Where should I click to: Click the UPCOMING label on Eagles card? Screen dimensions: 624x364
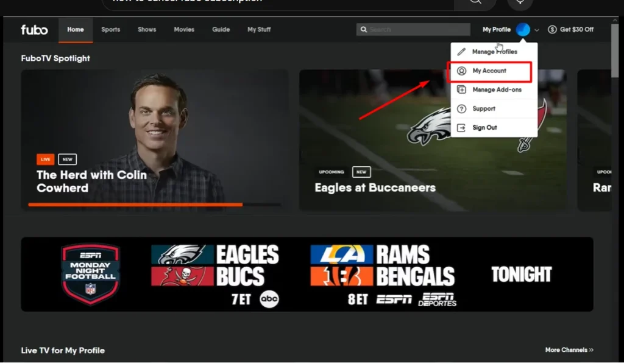[331, 172]
